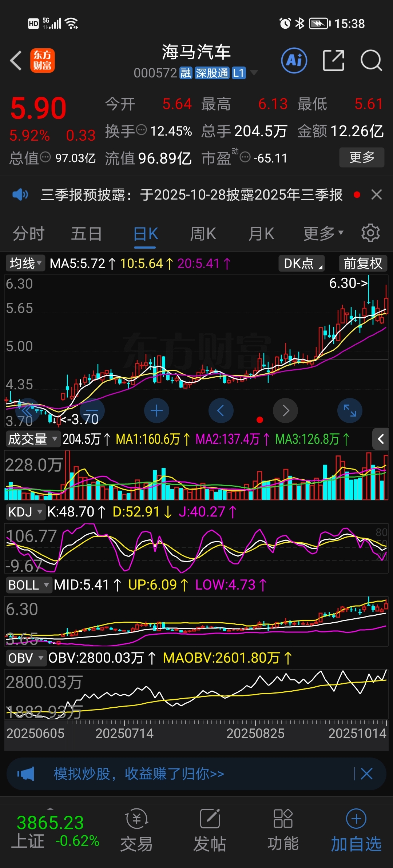
Task: Tap the share/export icon
Action: click(x=333, y=60)
